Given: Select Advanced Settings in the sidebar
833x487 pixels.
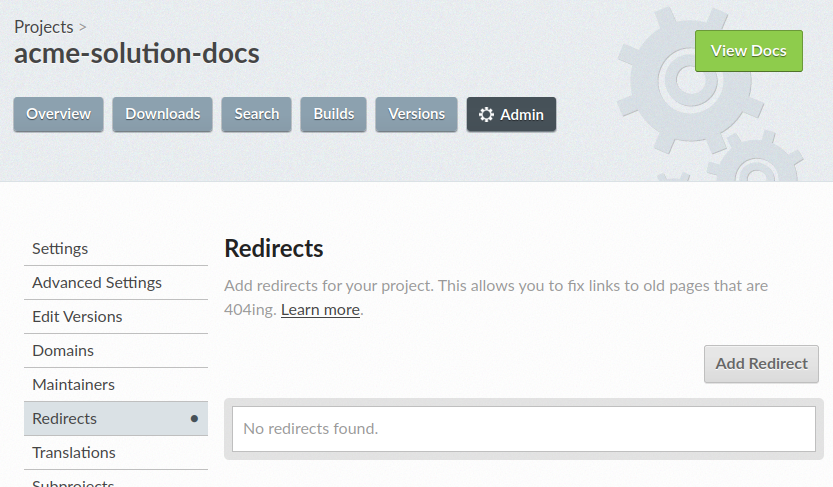Looking at the screenshot, I should pyautogui.click(x=97, y=283).
